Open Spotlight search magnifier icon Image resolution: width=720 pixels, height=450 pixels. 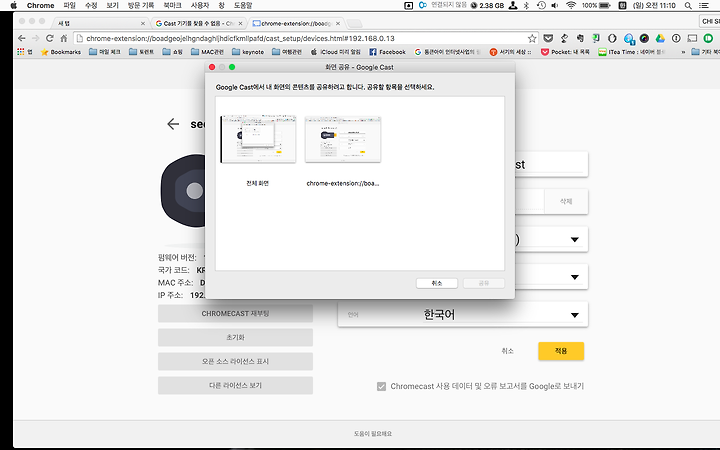point(688,6)
